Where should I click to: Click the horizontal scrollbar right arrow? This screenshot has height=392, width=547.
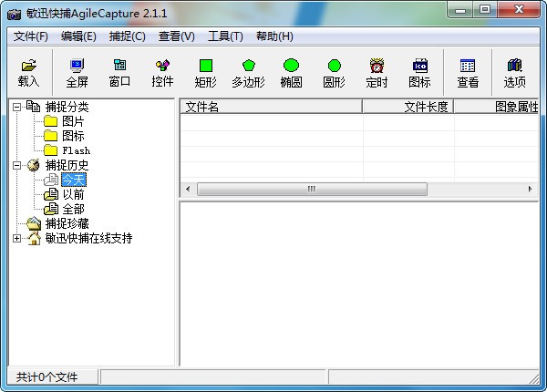(x=532, y=189)
